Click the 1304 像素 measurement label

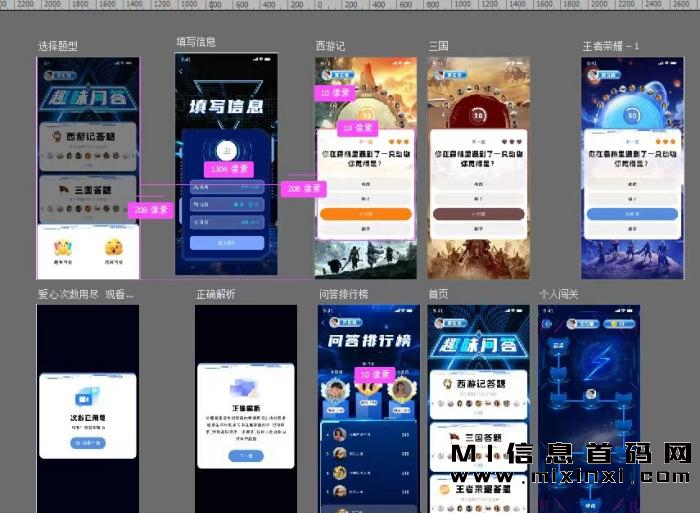pyautogui.click(x=229, y=169)
